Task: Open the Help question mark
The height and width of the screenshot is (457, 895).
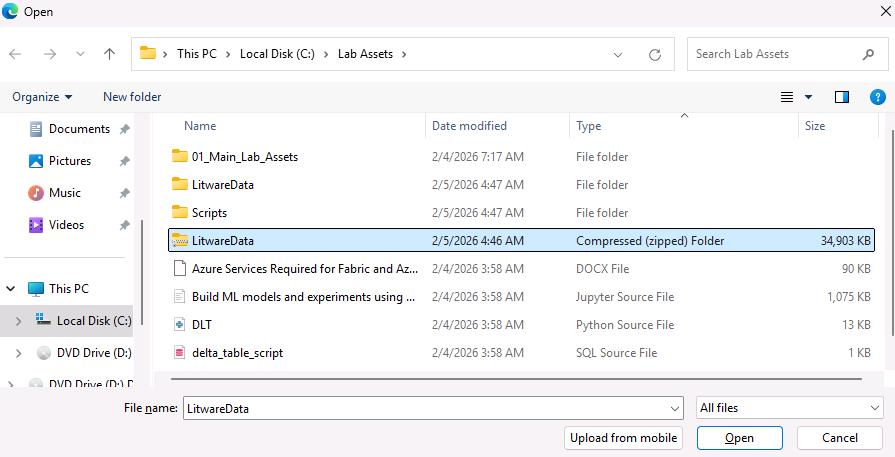Action: click(877, 97)
